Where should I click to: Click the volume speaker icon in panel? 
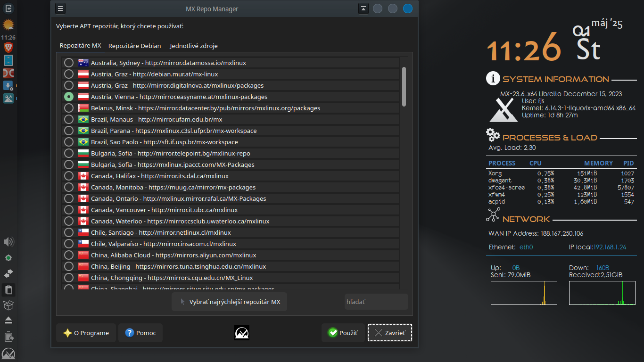click(8, 242)
